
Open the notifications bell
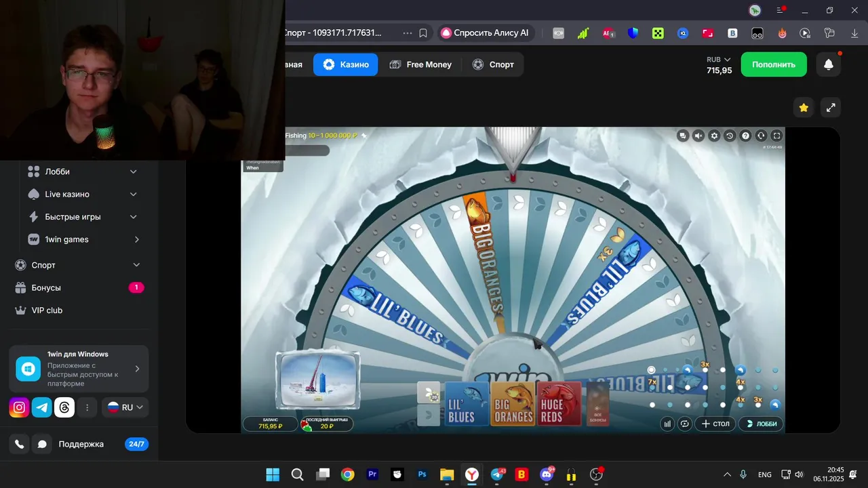coord(829,64)
